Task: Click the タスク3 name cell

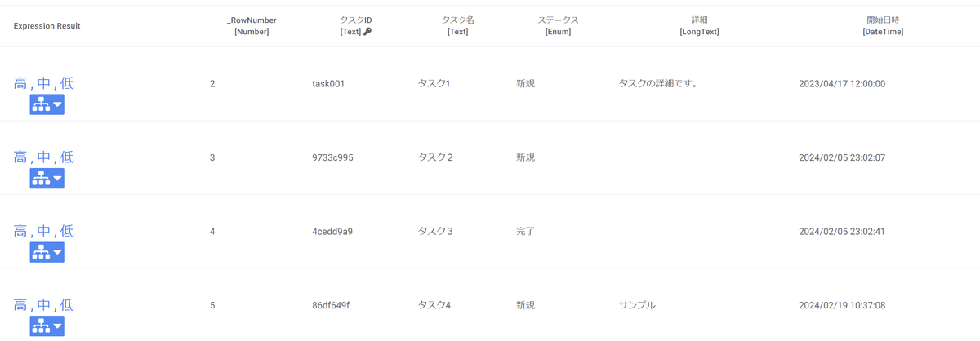Action: 435,232
